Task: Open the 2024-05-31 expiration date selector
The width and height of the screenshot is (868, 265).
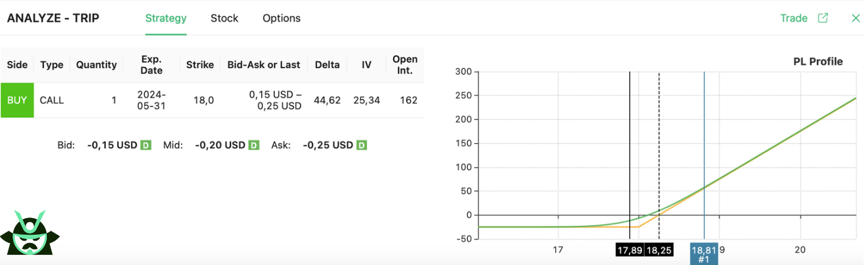Action: point(151,100)
